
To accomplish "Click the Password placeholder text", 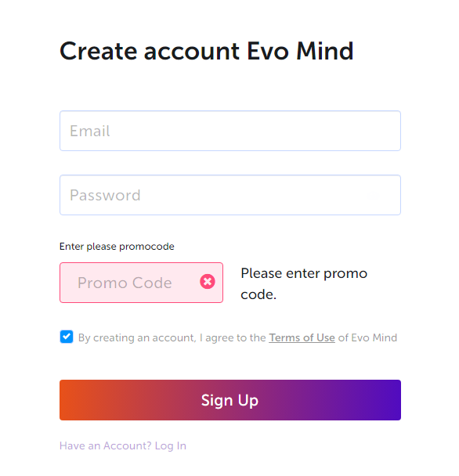I will click(x=105, y=195).
